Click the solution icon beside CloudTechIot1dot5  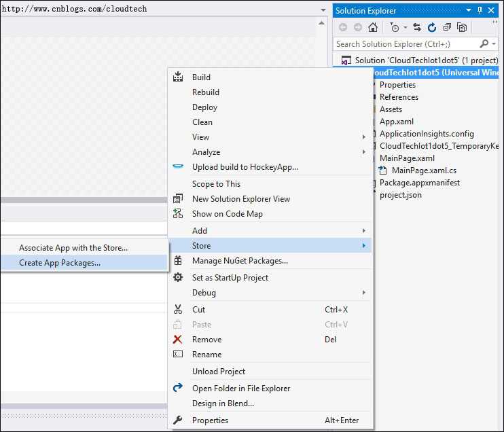click(346, 60)
